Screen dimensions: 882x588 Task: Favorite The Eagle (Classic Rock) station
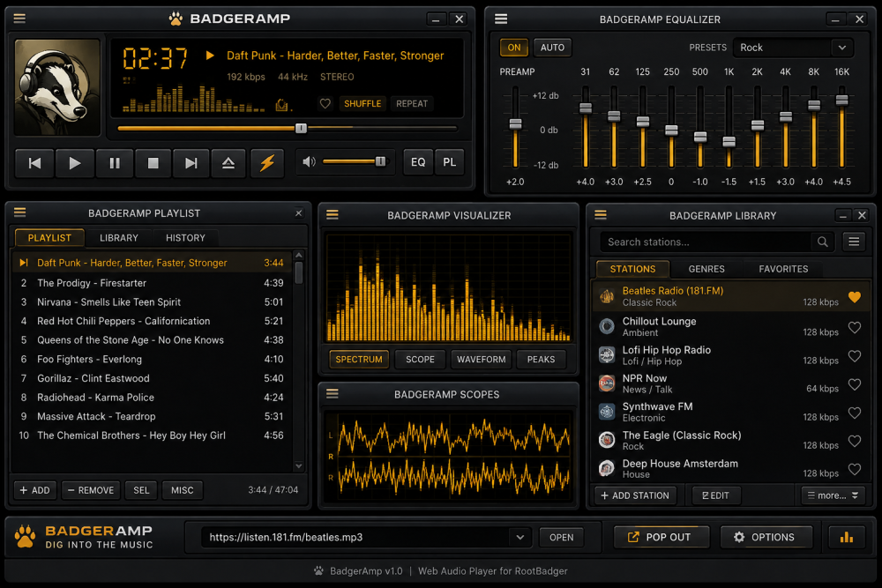pos(855,442)
